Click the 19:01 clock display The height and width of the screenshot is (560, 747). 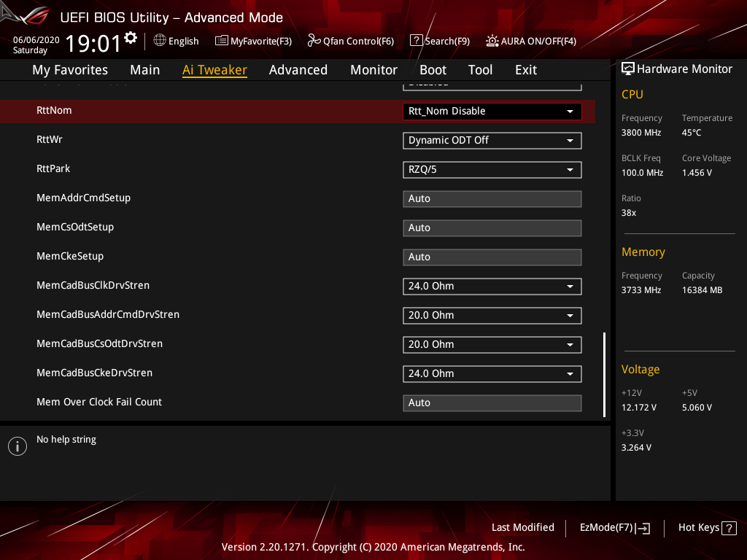point(93,43)
